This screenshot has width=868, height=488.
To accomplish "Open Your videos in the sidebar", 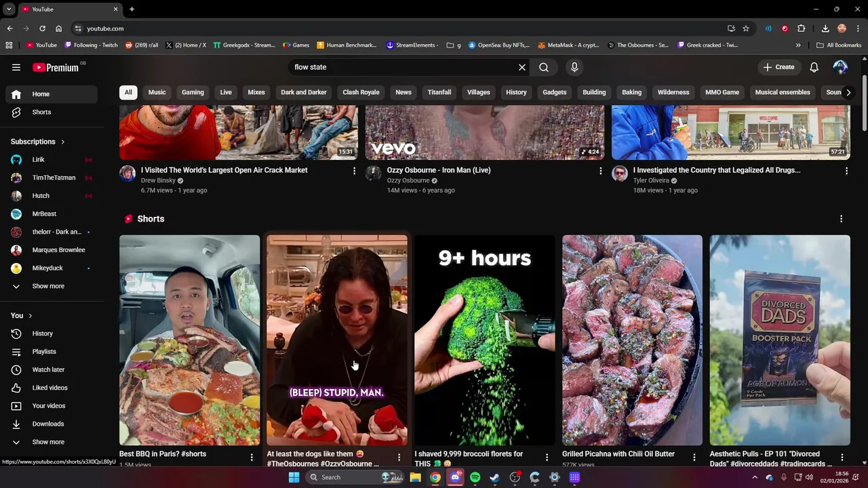I will click(52, 406).
